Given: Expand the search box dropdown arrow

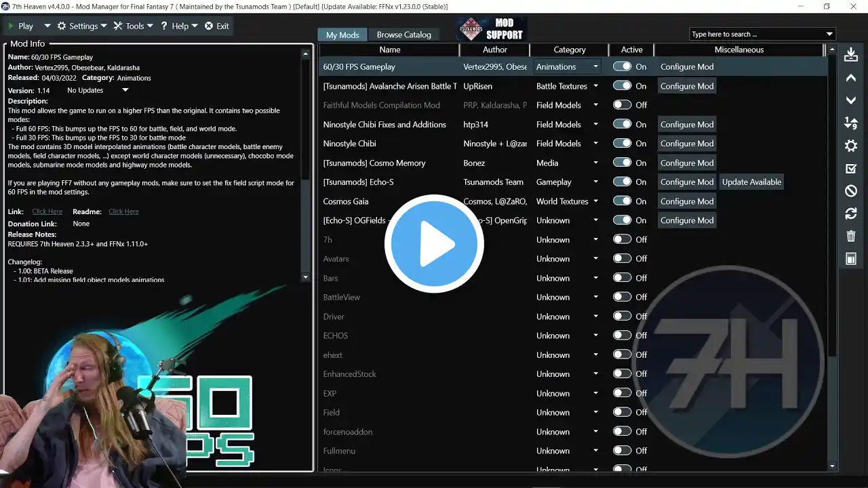Looking at the screenshot, I should (x=829, y=34).
